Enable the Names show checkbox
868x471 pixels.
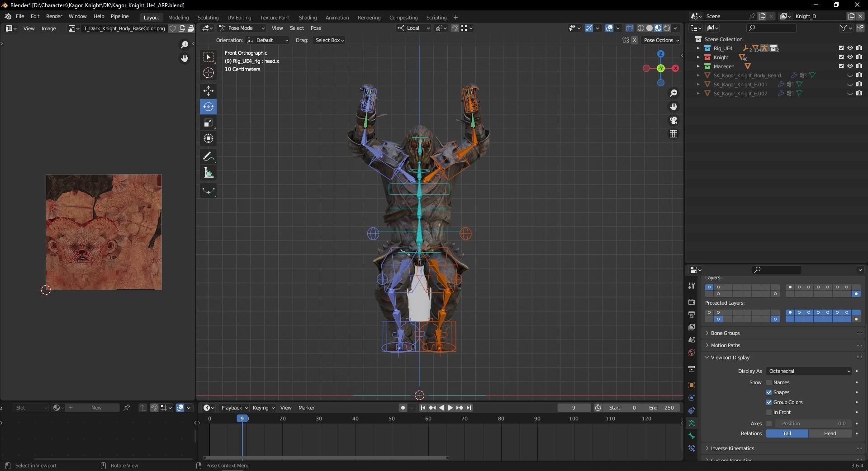pyautogui.click(x=769, y=382)
